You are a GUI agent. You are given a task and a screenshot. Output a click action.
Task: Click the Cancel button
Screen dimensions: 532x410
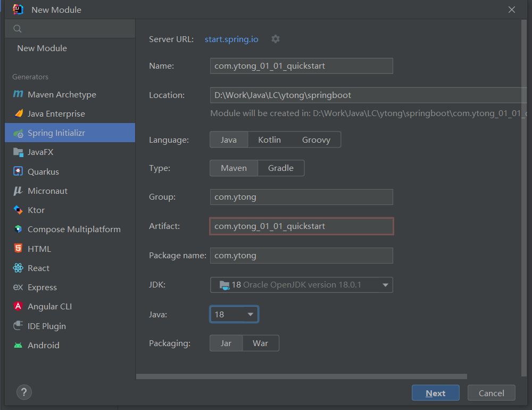click(491, 393)
